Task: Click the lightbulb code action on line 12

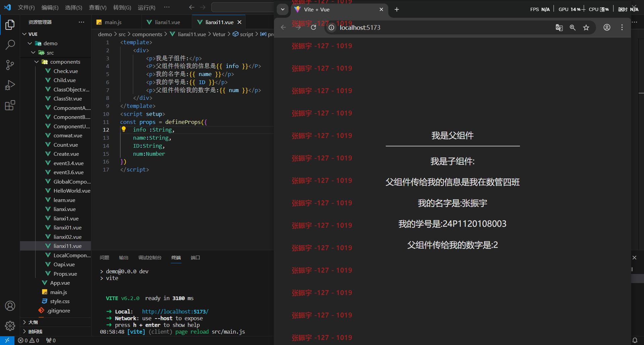Action: pyautogui.click(x=124, y=129)
